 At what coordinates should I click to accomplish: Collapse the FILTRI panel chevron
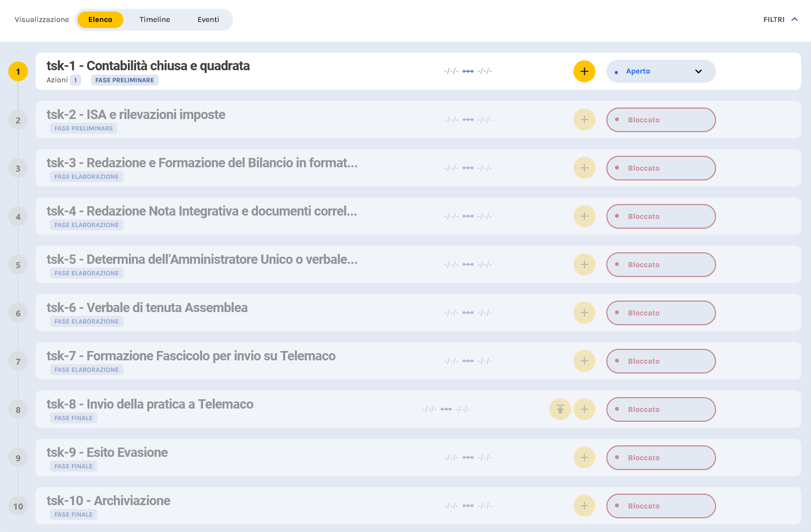(794, 19)
